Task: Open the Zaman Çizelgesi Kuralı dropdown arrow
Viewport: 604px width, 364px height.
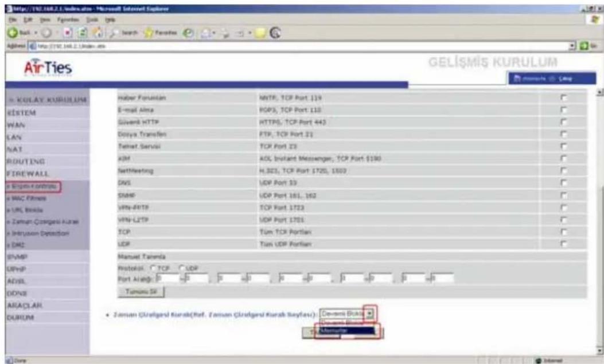Action: click(x=369, y=314)
